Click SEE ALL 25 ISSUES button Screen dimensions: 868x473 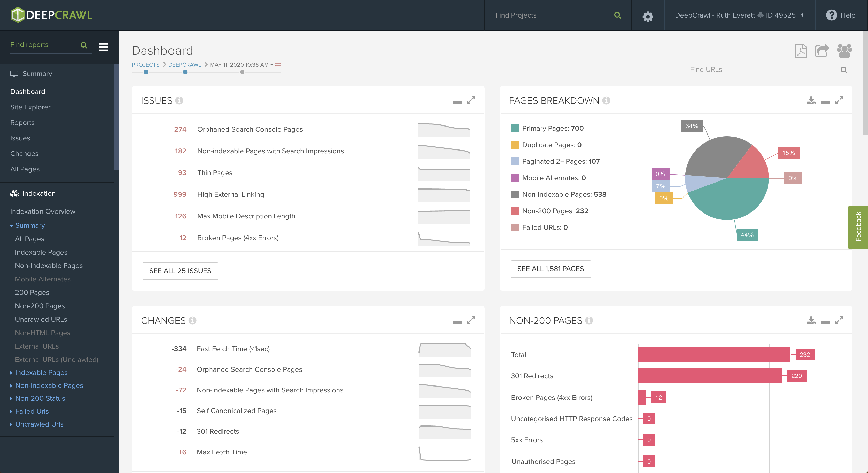click(180, 271)
